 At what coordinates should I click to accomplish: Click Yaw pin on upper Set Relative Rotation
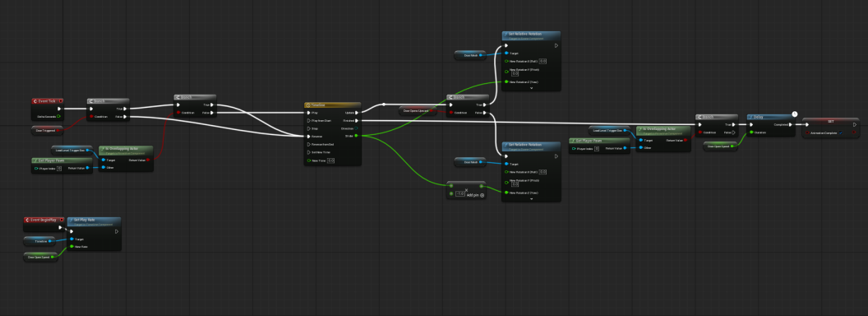[506, 82]
